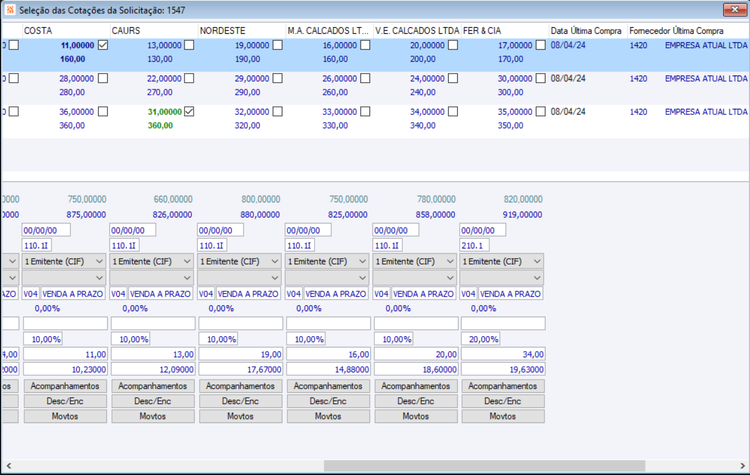This screenshot has width=750, height=475.
Task: Click COSTA discount field 10,00%
Action: 43,339
